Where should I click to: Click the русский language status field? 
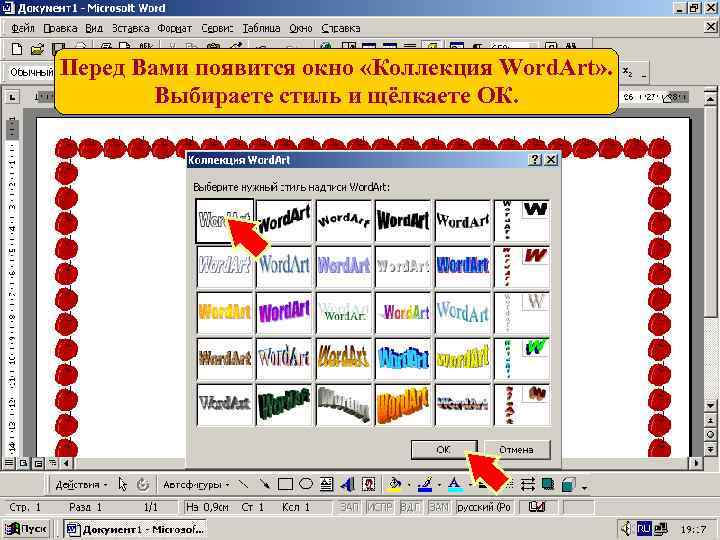click(x=484, y=507)
